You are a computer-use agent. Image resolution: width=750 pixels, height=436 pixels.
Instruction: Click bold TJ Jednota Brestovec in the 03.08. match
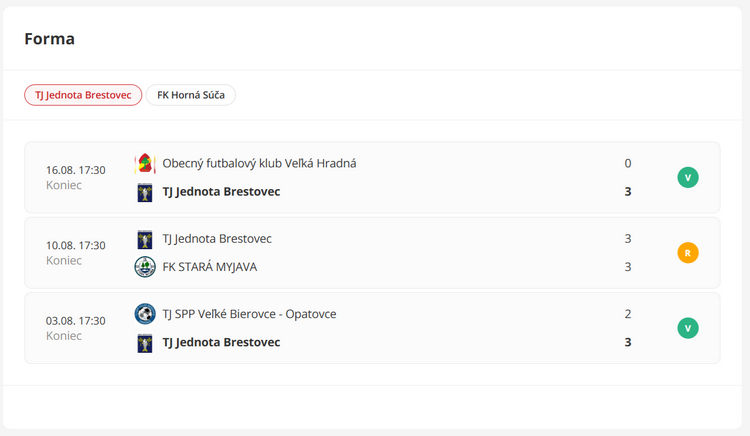[x=221, y=343]
